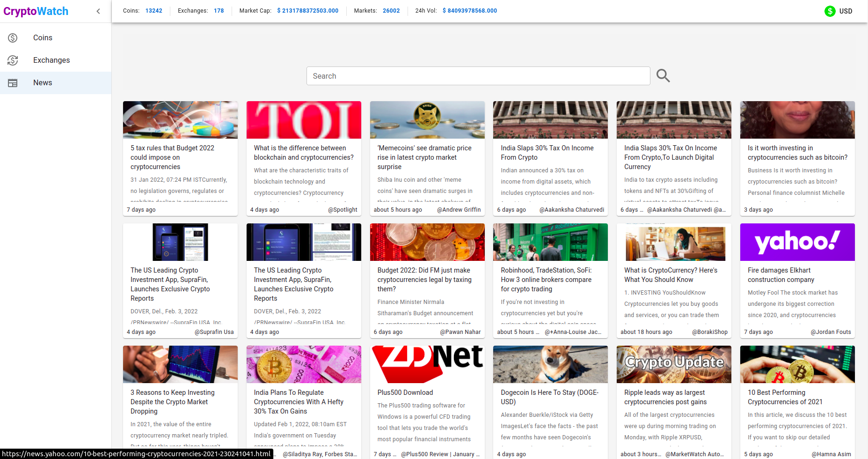Click author @Hamna Asim
The image size is (868, 459).
click(831, 454)
